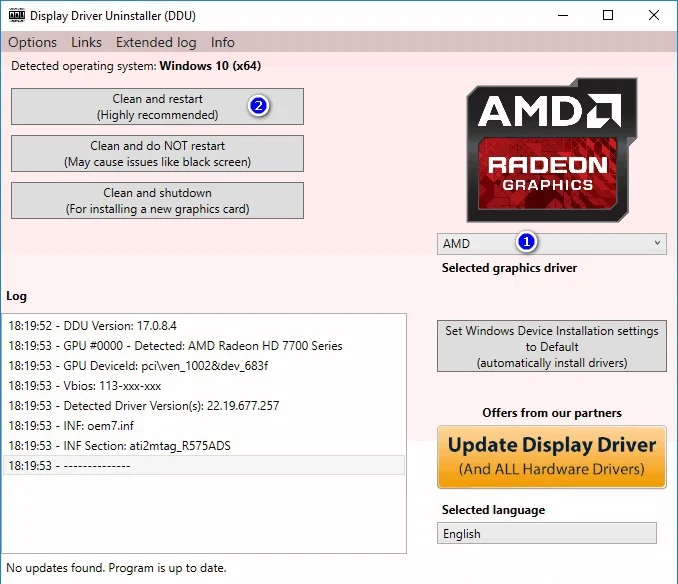Choose Clean and do NOT restart
Viewport: 678px width, 584px height.
pyautogui.click(x=157, y=154)
